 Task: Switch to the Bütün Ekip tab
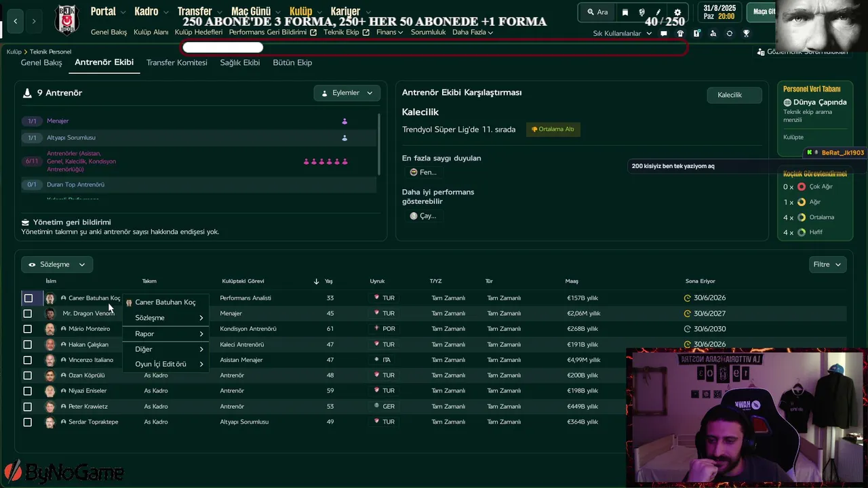pyautogui.click(x=292, y=62)
